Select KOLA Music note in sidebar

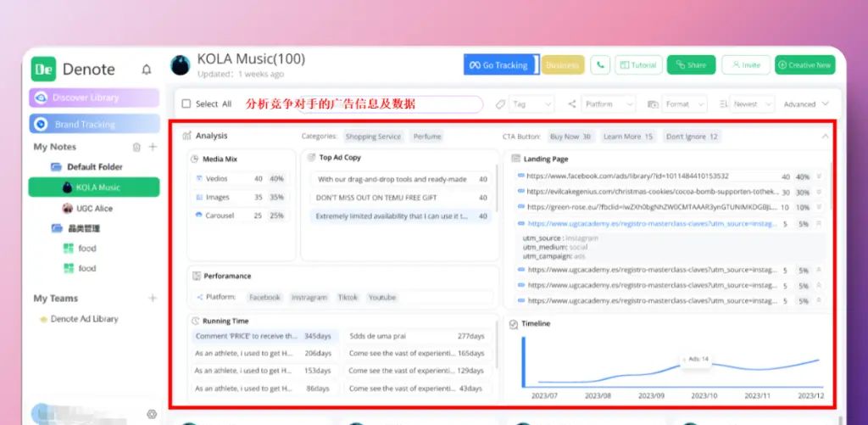coord(94,187)
